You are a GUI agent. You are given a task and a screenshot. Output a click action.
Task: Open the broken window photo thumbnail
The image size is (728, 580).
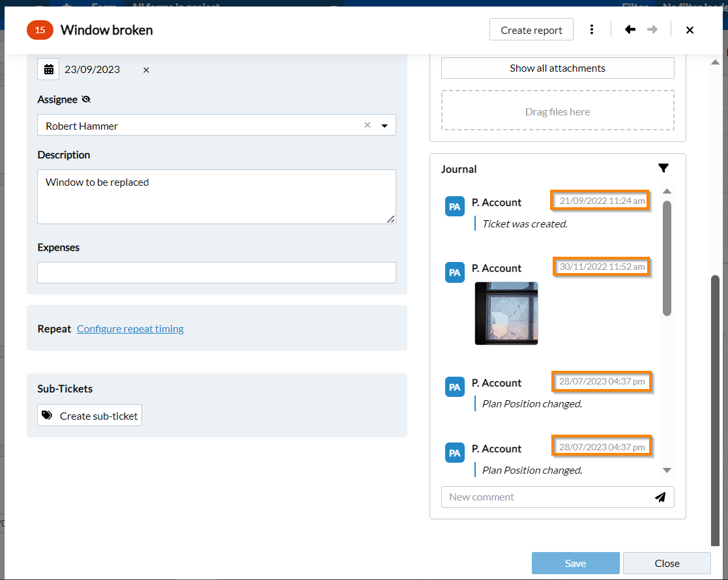tap(506, 313)
